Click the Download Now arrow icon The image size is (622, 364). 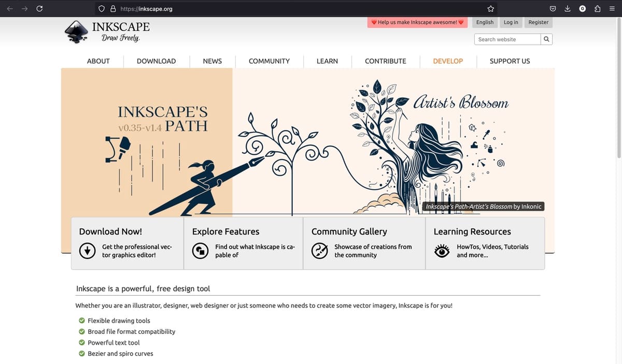(x=88, y=251)
